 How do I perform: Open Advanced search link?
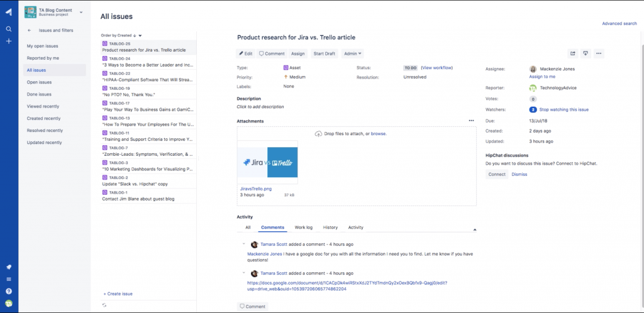pyautogui.click(x=619, y=24)
